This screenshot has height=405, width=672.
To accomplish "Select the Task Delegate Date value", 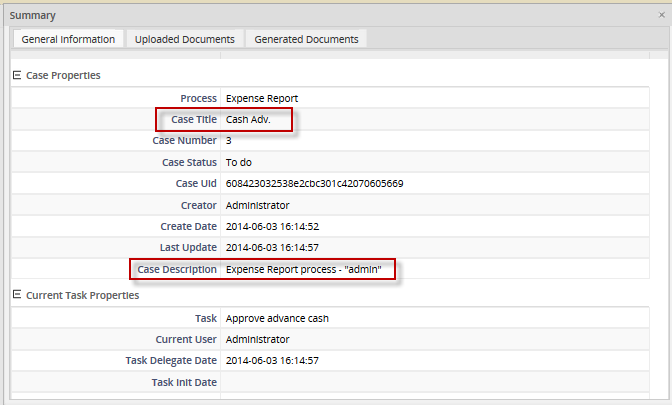I will (x=272, y=360).
